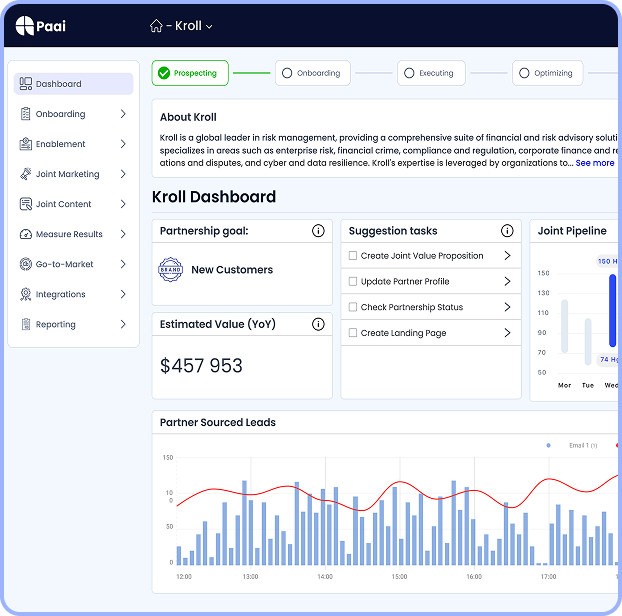The height and width of the screenshot is (616, 622).
Task: Click the blue Wednesday bar in Joint Pipeline
Action: pos(612,311)
